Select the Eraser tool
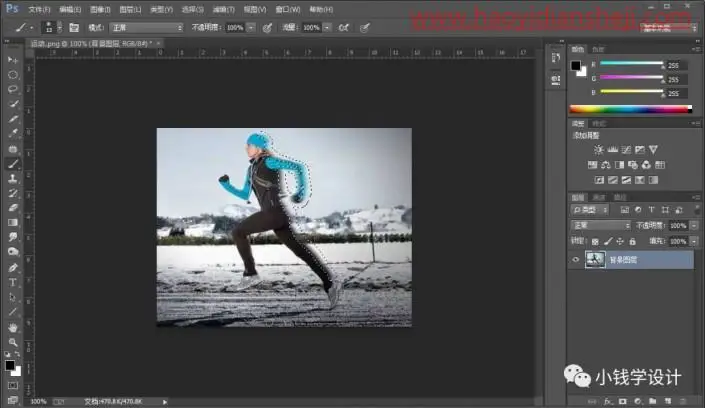Screen dimensions: 705x408 pos(13,208)
